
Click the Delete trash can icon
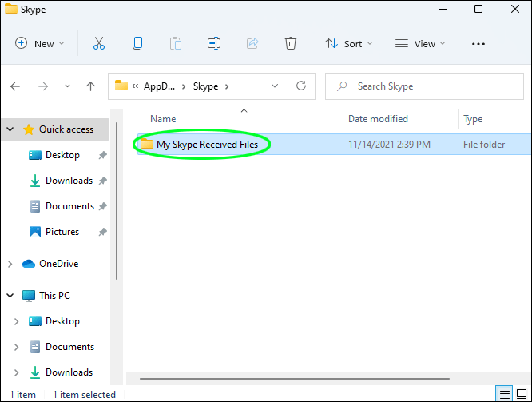click(291, 43)
